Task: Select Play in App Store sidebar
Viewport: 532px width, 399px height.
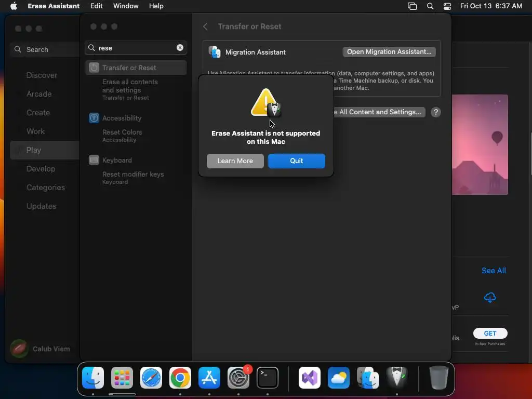Action: (45, 150)
